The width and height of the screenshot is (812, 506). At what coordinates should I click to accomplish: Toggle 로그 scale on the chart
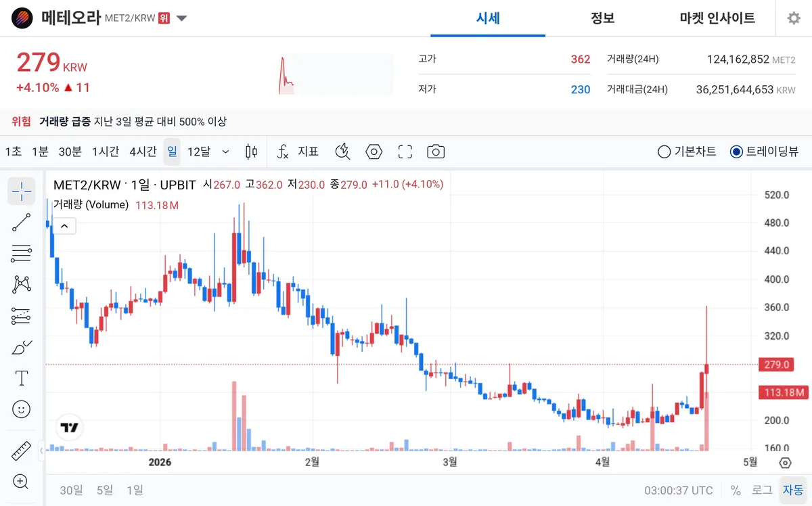pyautogui.click(x=762, y=490)
